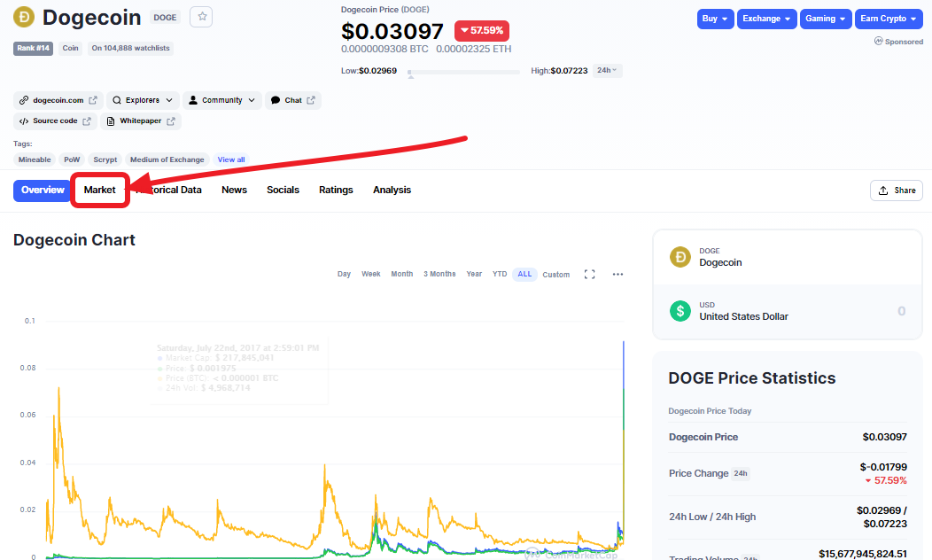This screenshot has width=932, height=560.
Task: Expand the Exchange dropdown
Action: pos(766,19)
